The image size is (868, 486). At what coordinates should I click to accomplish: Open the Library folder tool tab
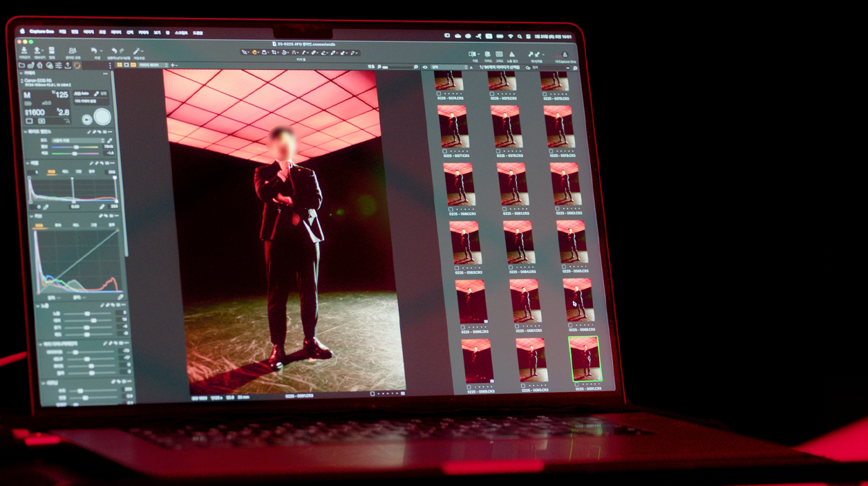pyautogui.click(x=22, y=66)
